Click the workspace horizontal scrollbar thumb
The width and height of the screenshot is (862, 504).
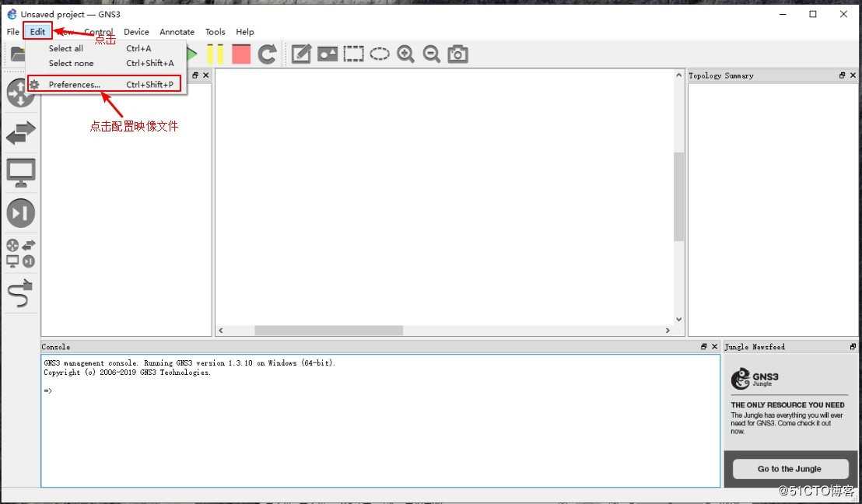(329, 331)
